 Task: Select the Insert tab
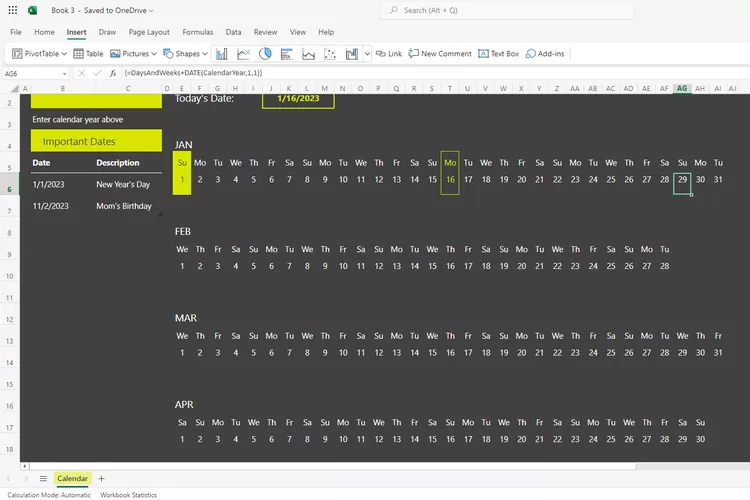(x=77, y=32)
